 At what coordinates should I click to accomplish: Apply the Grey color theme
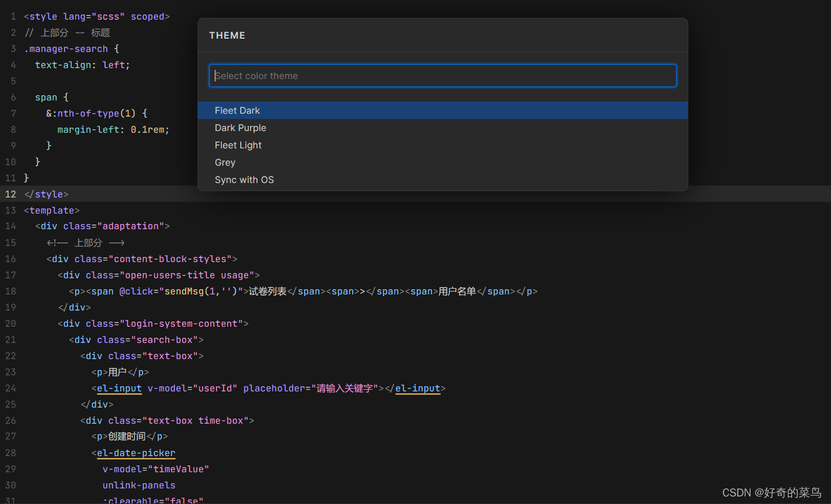(225, 162)
